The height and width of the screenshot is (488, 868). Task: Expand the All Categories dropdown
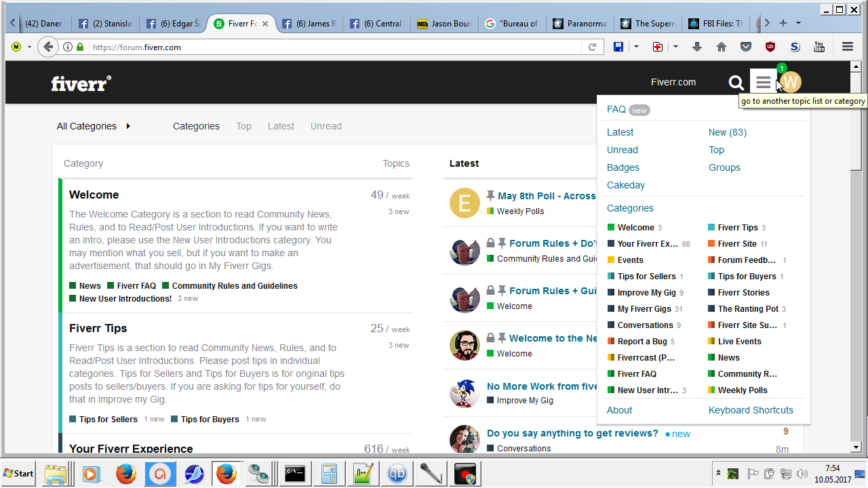click(x=94, y=126)
